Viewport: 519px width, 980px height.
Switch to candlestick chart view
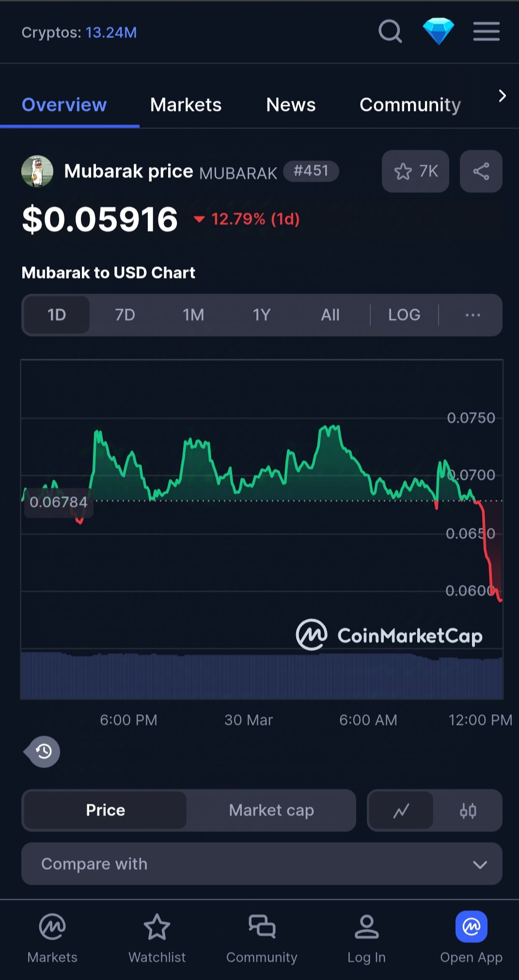(468, 811)
